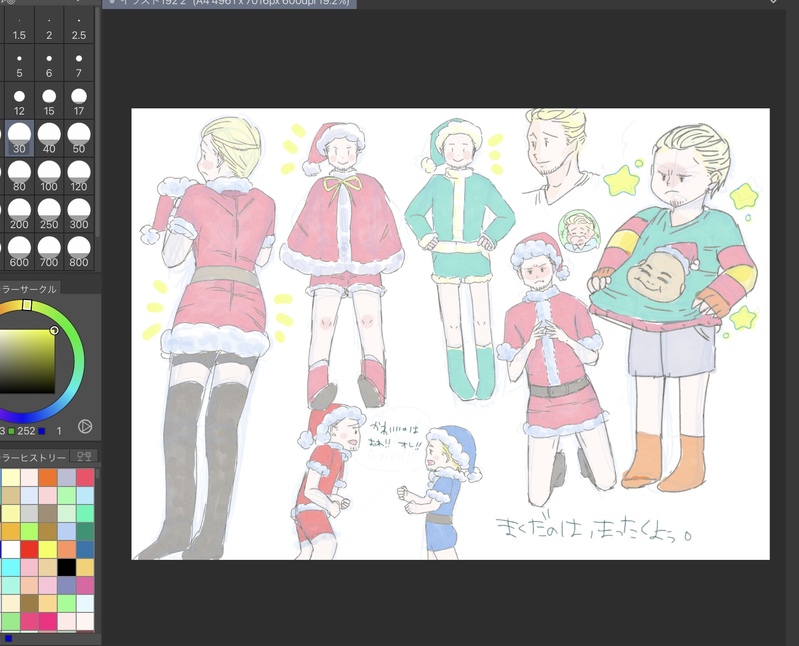
Task: Use the 700 brush size preset
Action: coord(49,252)
